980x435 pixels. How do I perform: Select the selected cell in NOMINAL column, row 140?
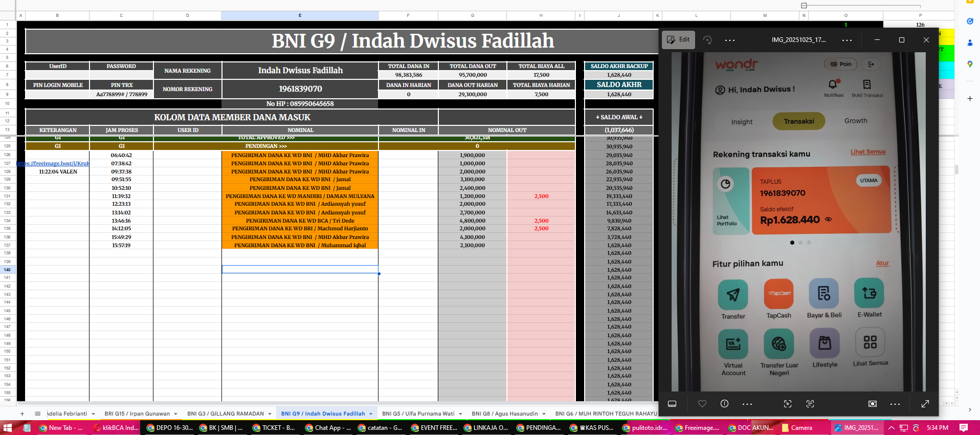(300, 269)
